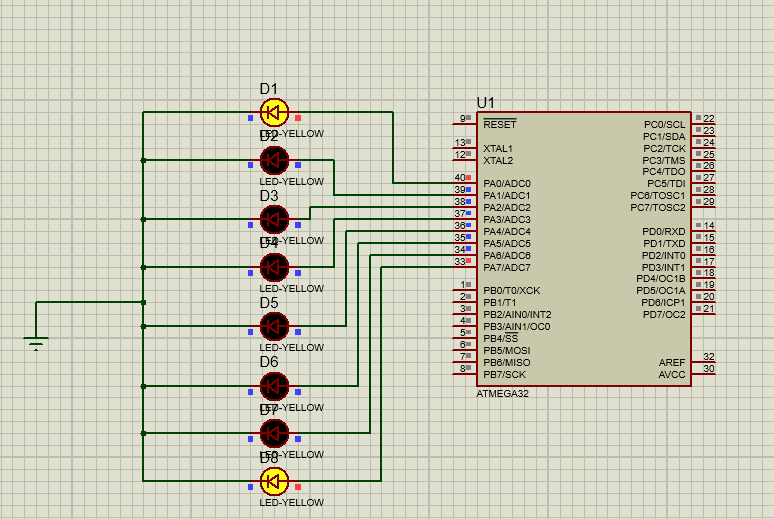
Task: Click the PD0/RXD pin label
Action: click(x=664, y=232)
